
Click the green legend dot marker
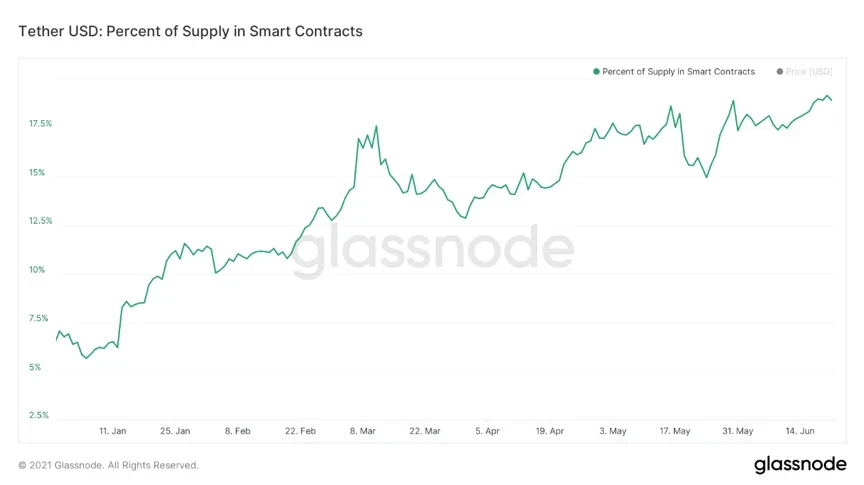[596, 72]
